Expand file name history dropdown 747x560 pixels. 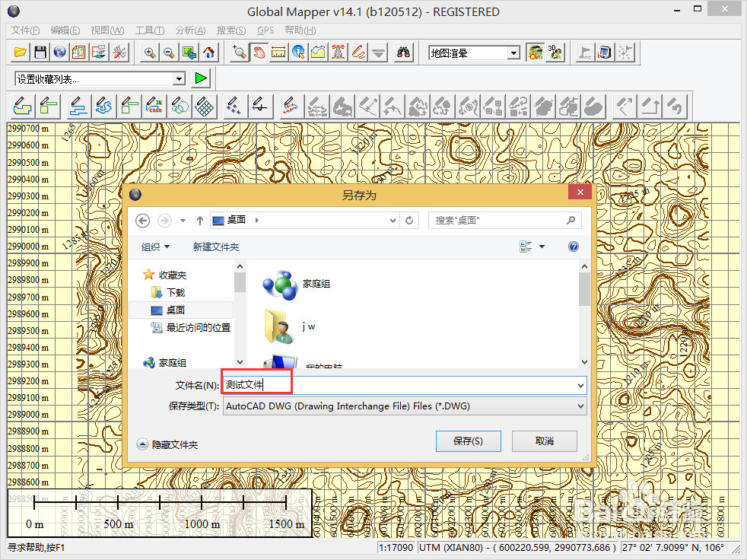(x=580, y=385)
